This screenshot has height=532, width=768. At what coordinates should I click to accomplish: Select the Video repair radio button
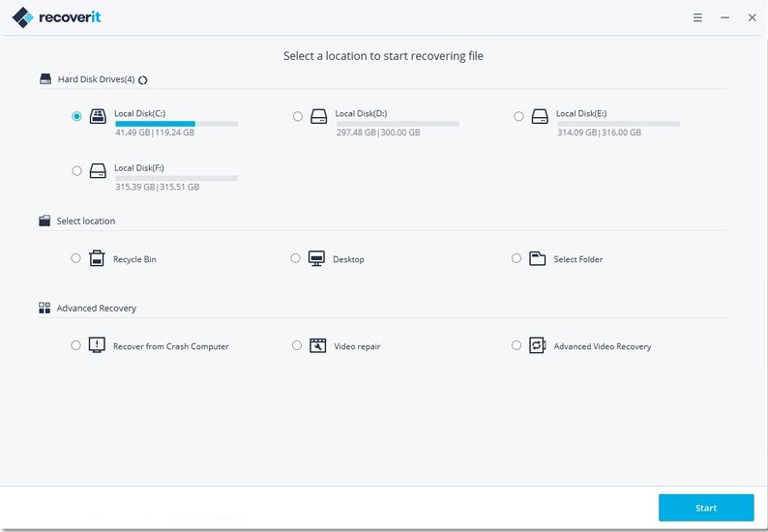(x=297, y=345)
